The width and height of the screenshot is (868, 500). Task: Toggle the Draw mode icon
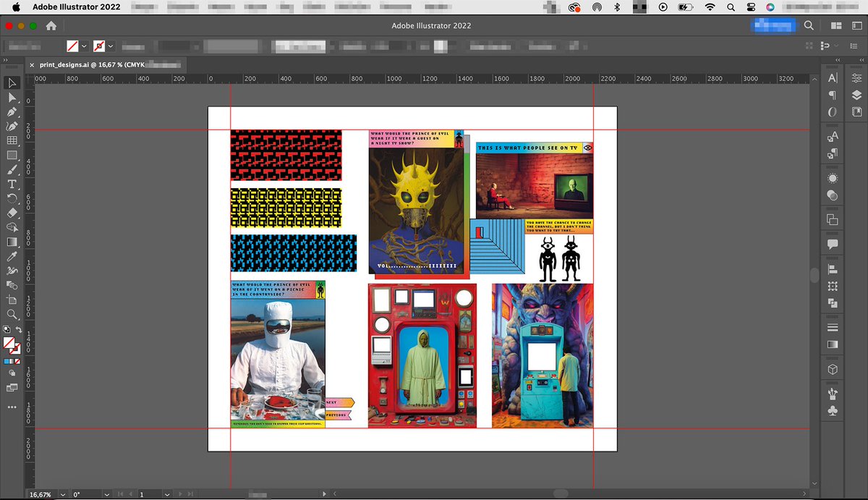coord(12,373)
